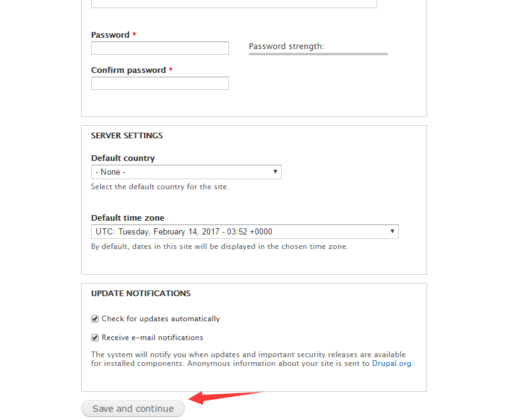Click the Password field label
The width and height of the screenshot is (505, 420).
pos(110,35)
